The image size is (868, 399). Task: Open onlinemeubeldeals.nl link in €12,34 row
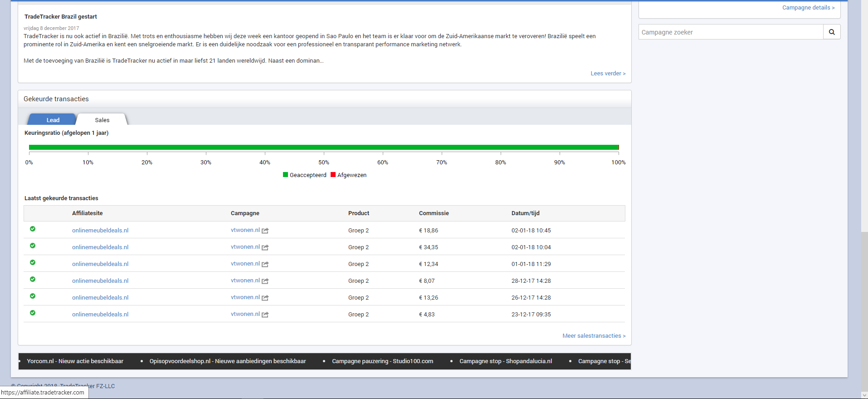pyautogui.click(x=100, y=264)
